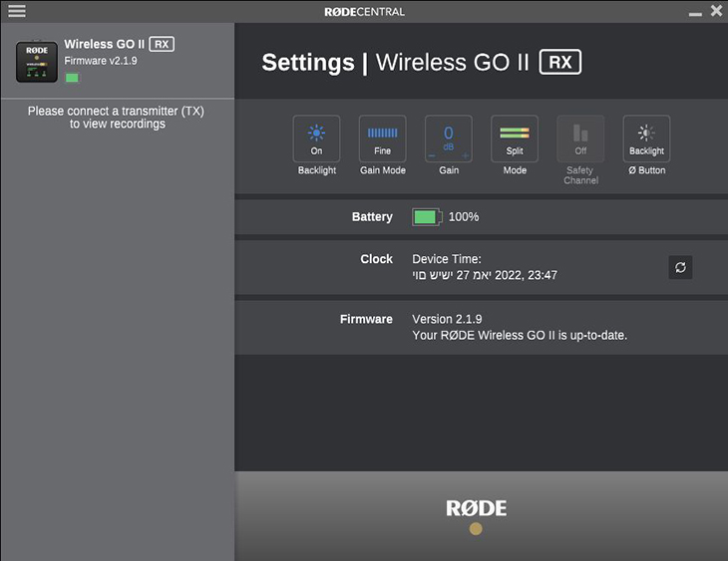Click the 100% battery value
Image resolution: width=728 pixels, height=561 pixels.
pos(464,216)
